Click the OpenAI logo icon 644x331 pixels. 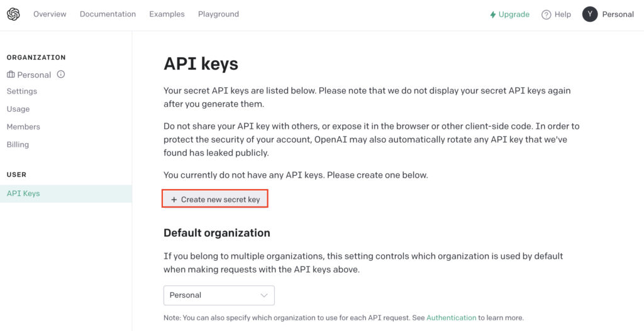pos(13,14)
